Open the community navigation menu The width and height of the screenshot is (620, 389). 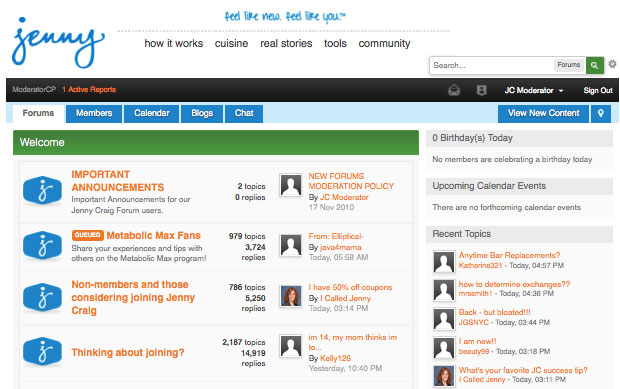[384, 43]
